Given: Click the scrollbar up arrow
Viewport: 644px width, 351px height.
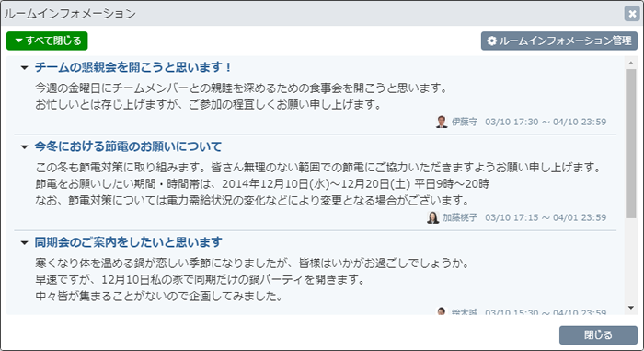Looking at the screenshot, I should coord(631,63).
